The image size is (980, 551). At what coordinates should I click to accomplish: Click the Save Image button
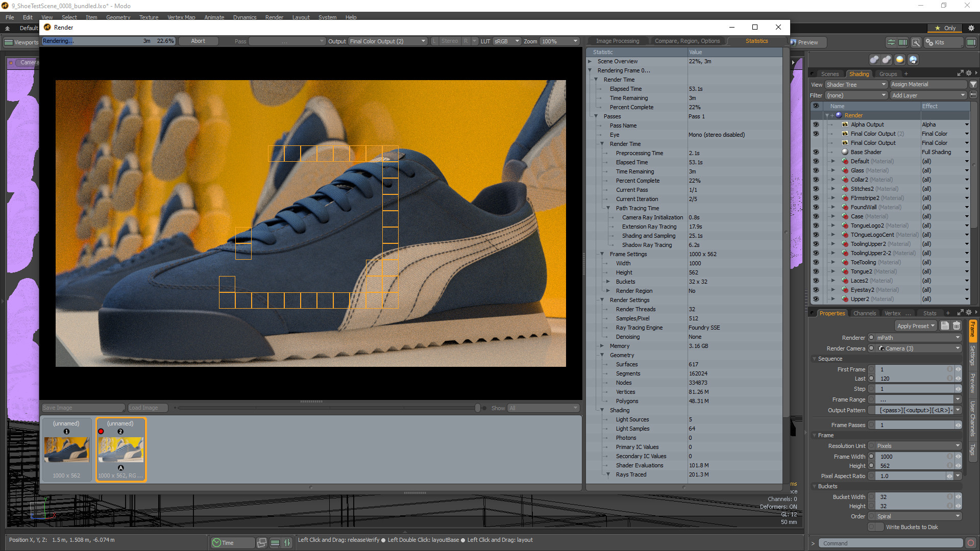pyautogui.click(x=83, y=408)
